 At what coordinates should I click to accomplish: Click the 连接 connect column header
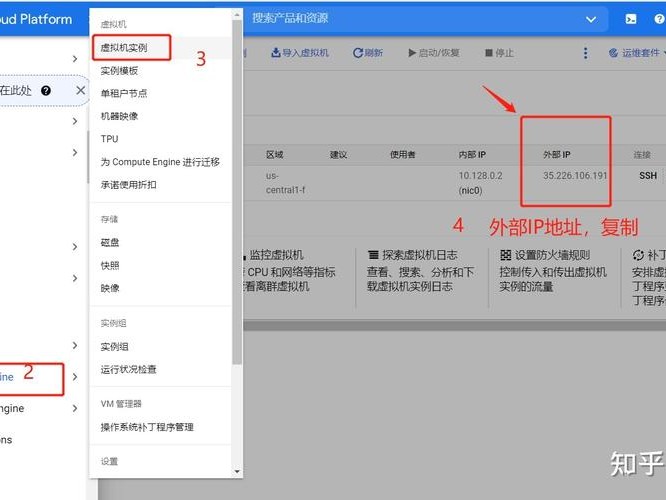642,155
